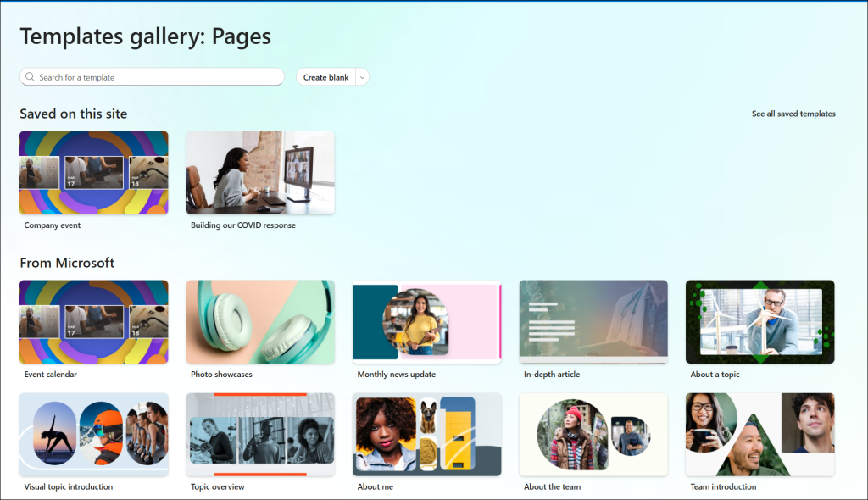Pick the About the team template
The width and height of the screenshot is (868, 500).
coord(593,435)
